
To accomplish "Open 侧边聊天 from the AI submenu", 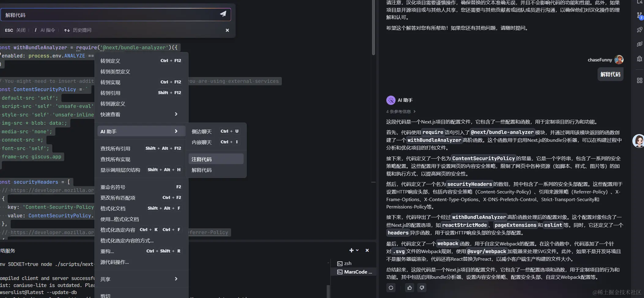I will tap(216, 131).
